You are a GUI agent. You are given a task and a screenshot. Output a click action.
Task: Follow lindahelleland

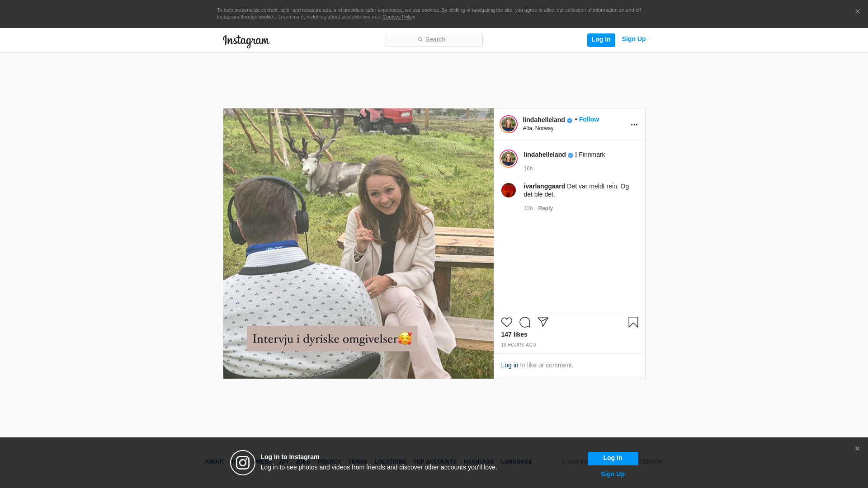pyautogui.click(x=589, y=119)
